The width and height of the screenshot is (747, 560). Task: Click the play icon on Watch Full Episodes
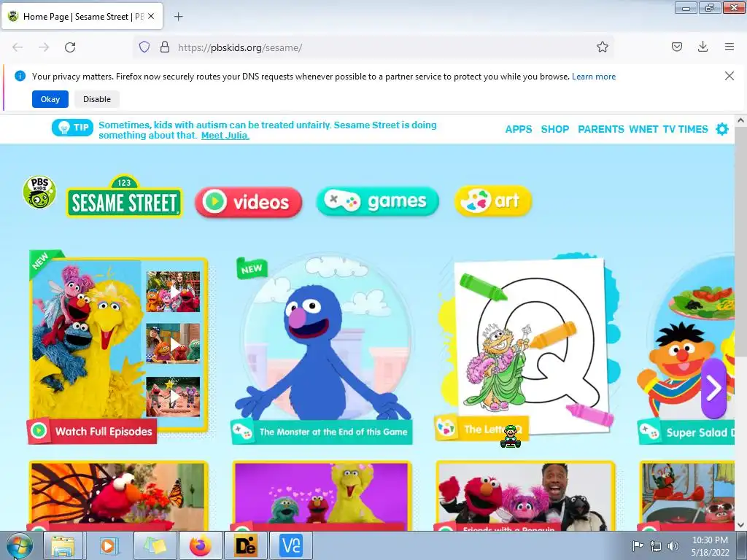coord(39,430)
